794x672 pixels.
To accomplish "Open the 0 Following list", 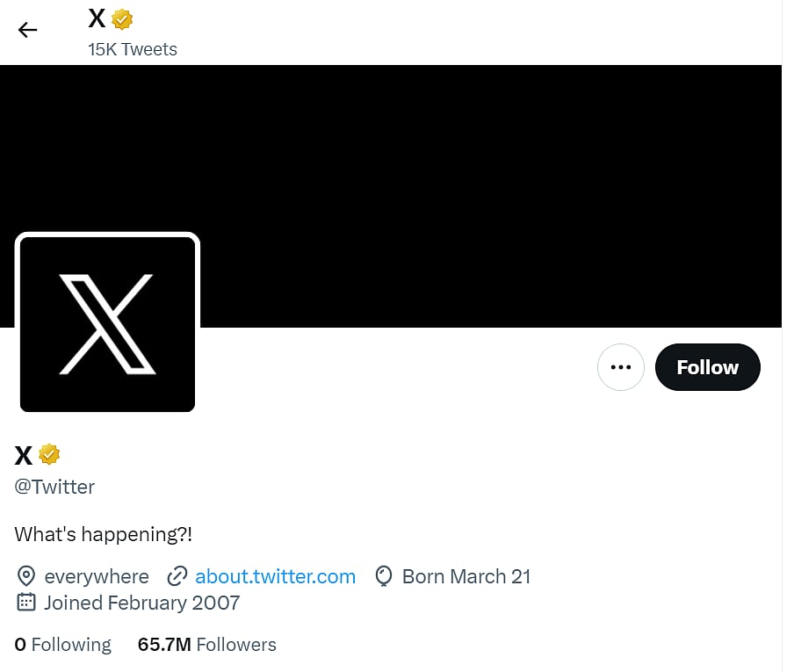I will [x=62, y=644].
